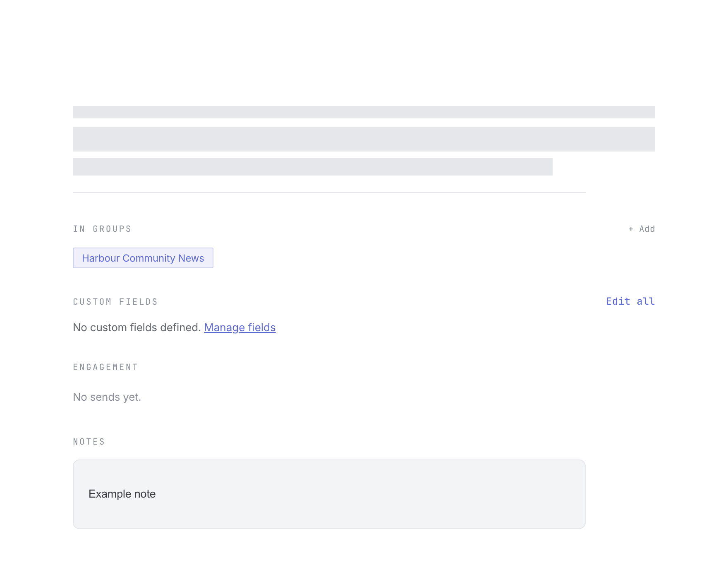This screenshot has height=563, width=728.
Task: Click the Edit all link
Action: [630, 301]
